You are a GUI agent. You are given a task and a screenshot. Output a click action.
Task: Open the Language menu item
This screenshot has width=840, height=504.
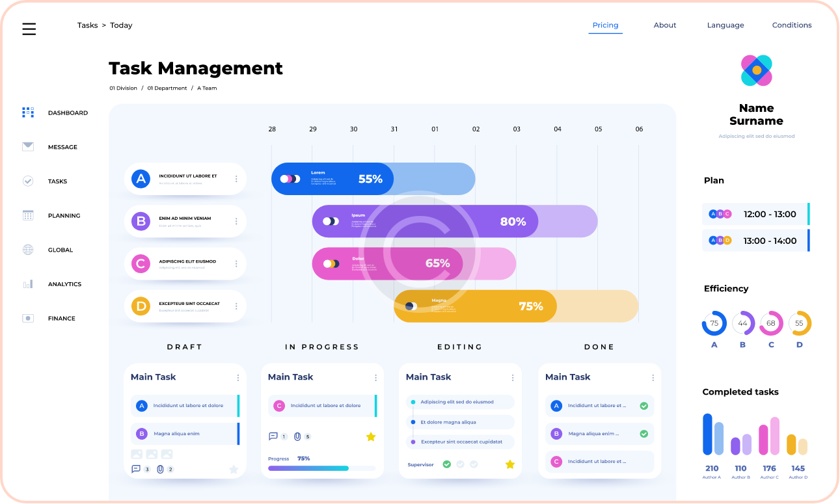[725, 25]
